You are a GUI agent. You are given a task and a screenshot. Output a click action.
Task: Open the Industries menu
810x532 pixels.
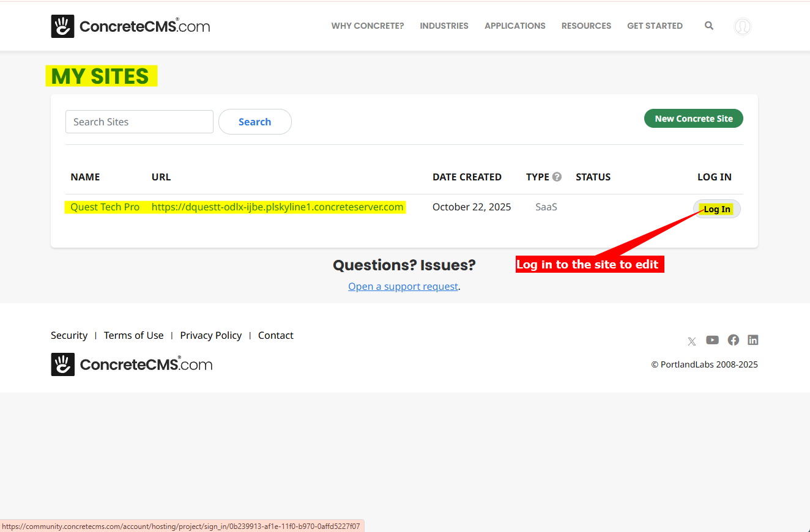click(444, 26)
